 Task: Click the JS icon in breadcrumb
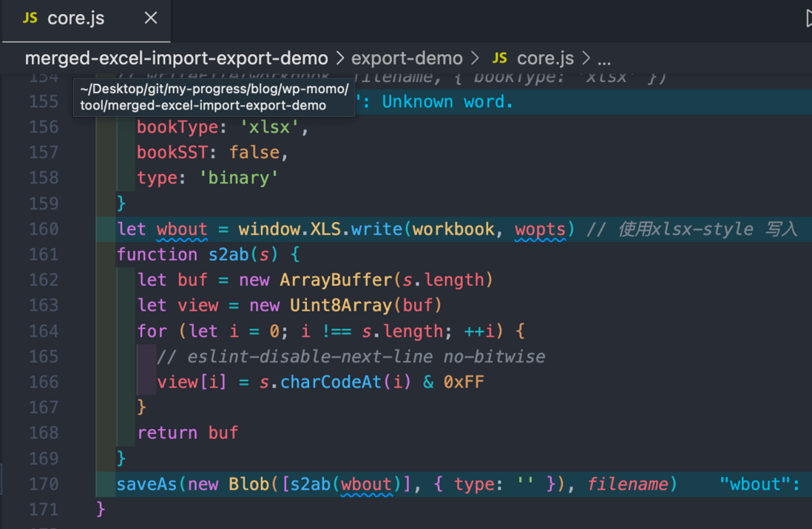click(x=499, y=58)
